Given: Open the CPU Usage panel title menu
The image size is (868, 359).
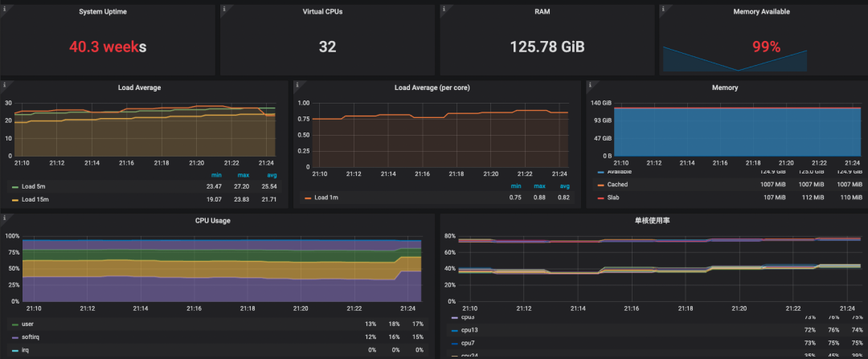Looking at the screenshot, I should coord(212,221).
